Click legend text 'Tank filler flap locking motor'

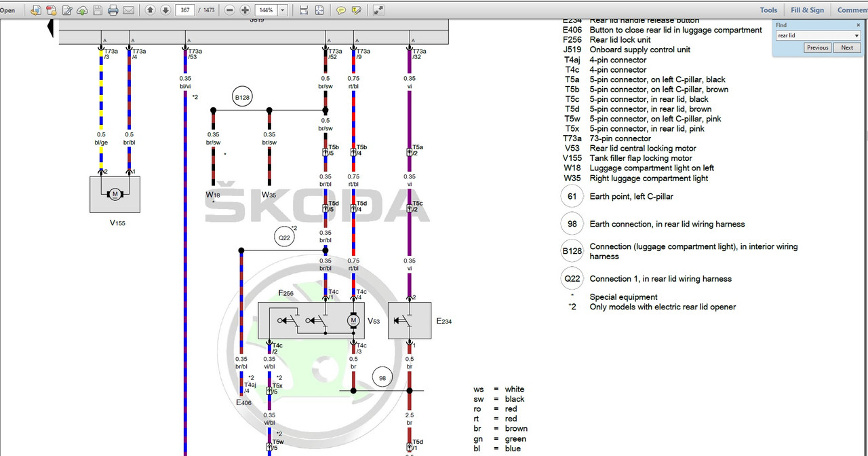(641, 158)
